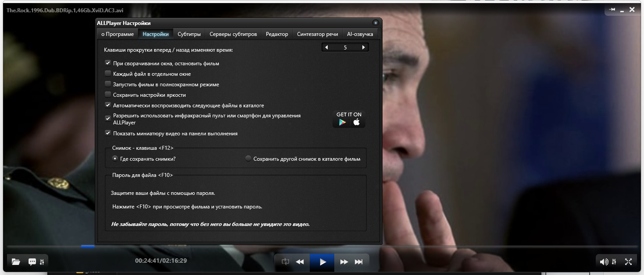Switch to the 'AI-озвучка' tab

pyautogui.click(x=360, y=34)
